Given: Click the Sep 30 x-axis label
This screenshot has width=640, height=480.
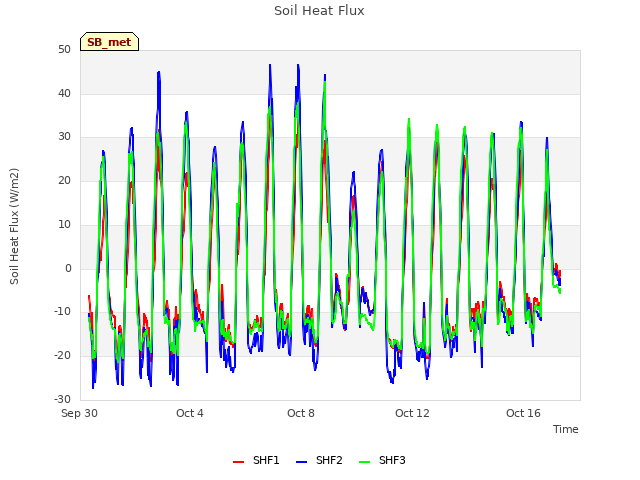Looking at the screenshot, I should (x=79, y=413).
